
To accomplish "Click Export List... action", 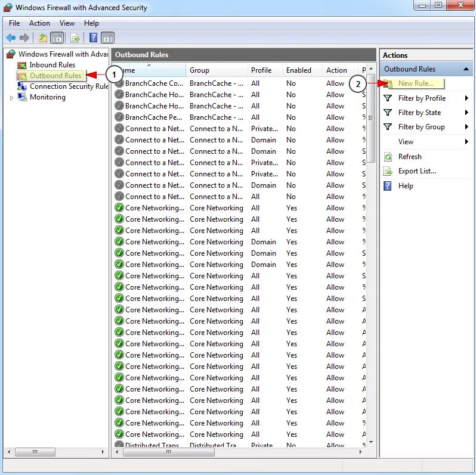I will click(x=417, y=171).
